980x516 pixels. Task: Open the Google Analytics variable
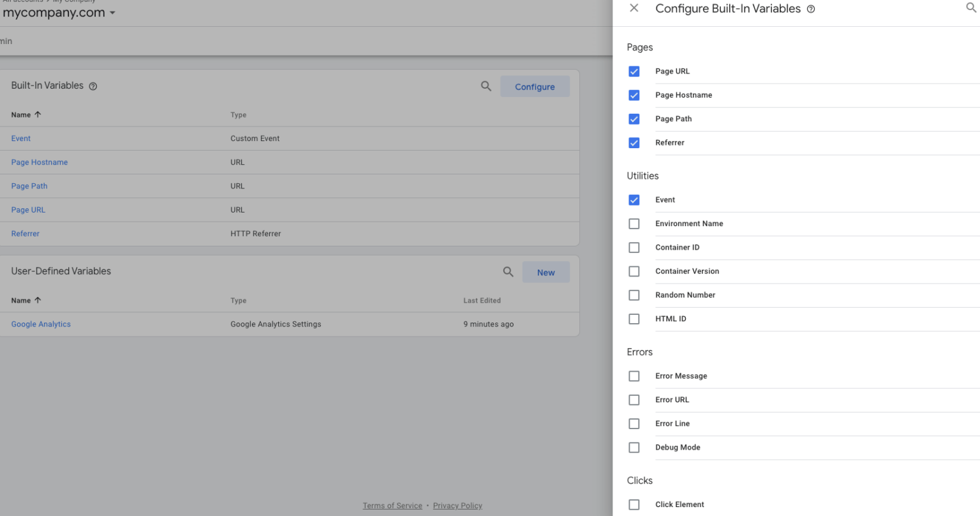(40, 324)
